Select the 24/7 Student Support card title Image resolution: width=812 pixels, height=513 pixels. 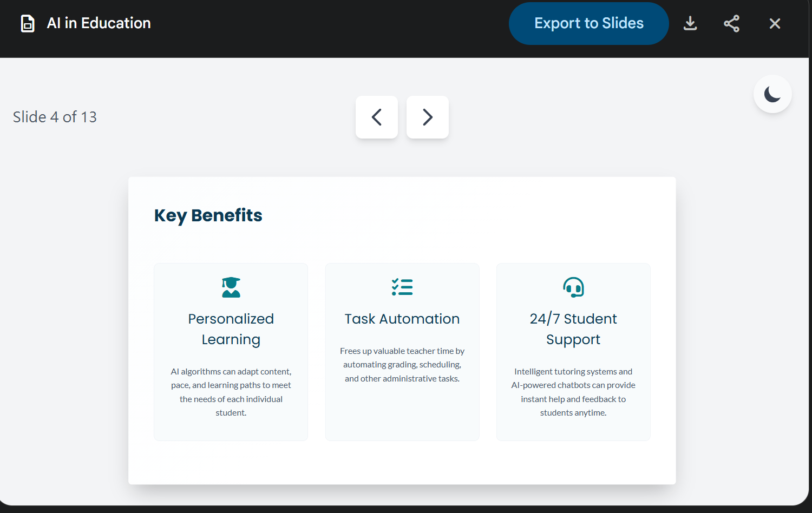[573, 329]
